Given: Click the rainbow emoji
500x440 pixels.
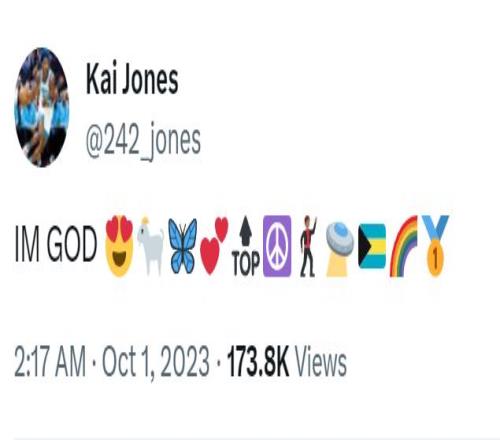Looking at the screenshot, I should 404,246.
